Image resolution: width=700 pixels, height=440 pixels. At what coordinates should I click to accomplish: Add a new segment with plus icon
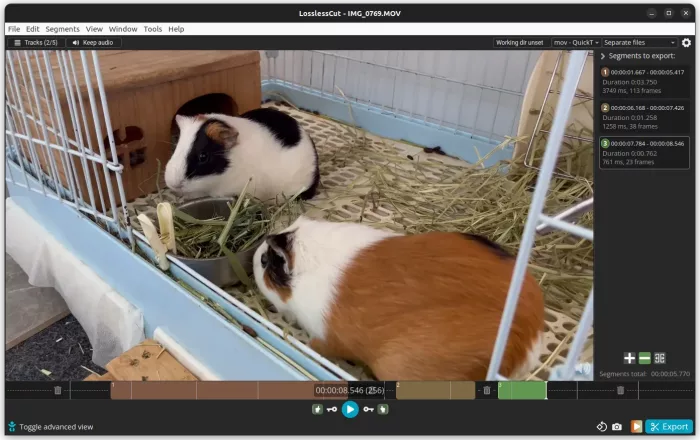(629, 358)
